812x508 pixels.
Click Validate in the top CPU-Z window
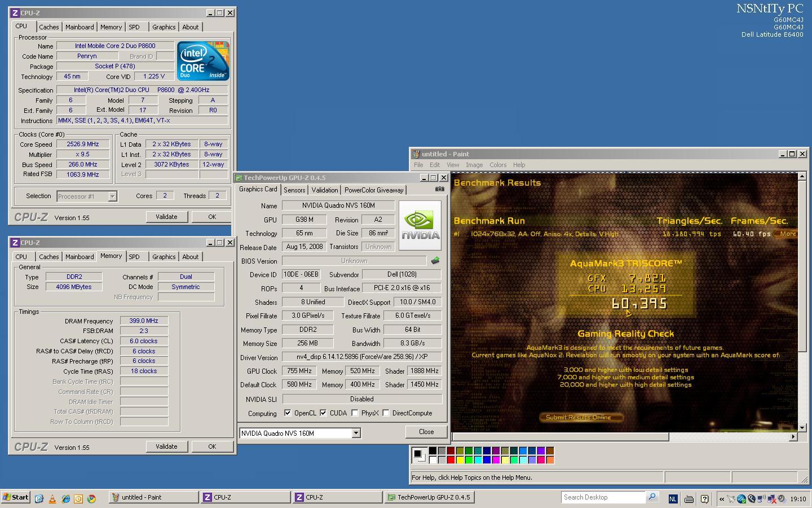tap(166, 217)
